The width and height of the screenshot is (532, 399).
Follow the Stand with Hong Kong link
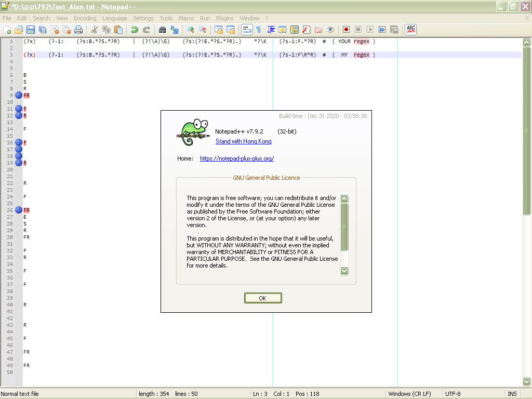coord(244,141)
